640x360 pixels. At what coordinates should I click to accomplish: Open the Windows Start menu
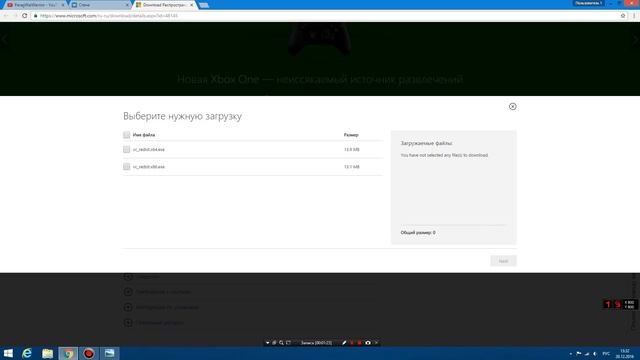8,353
